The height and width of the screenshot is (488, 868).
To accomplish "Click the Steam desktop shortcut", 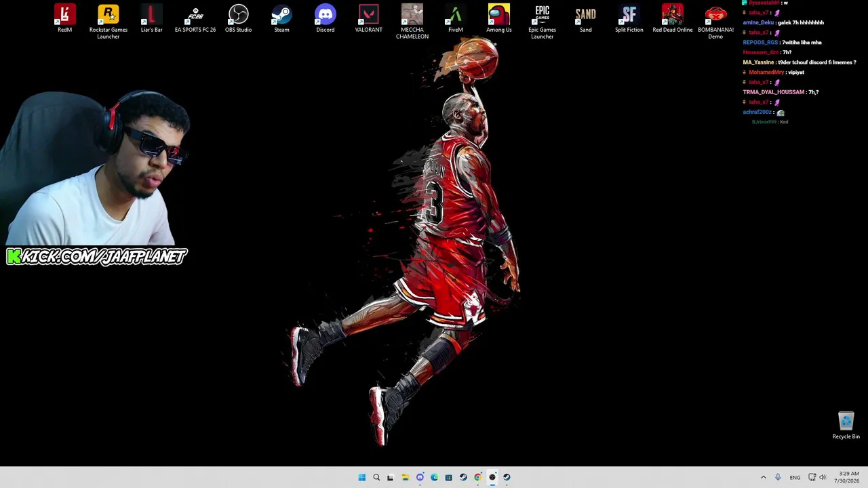I will 281,19.
